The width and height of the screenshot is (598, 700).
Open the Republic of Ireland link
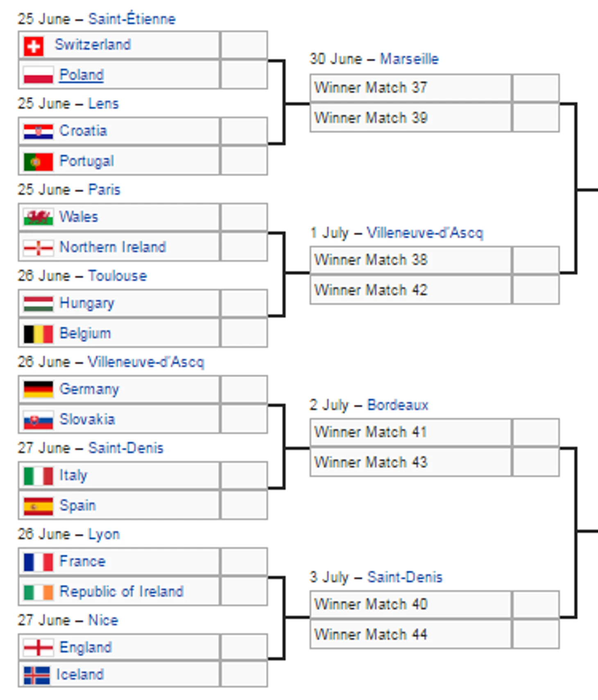[x=121, y=591]
